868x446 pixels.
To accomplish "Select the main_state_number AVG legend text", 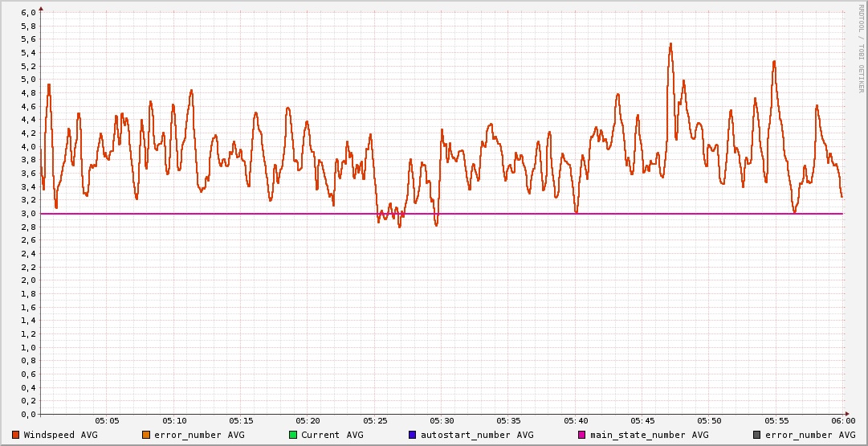I will [x=650, y=435].
